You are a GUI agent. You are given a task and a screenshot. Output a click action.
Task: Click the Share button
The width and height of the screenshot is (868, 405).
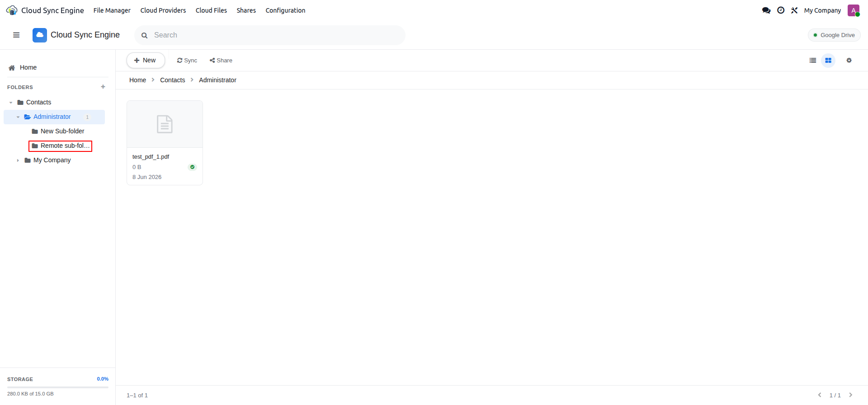221,61
